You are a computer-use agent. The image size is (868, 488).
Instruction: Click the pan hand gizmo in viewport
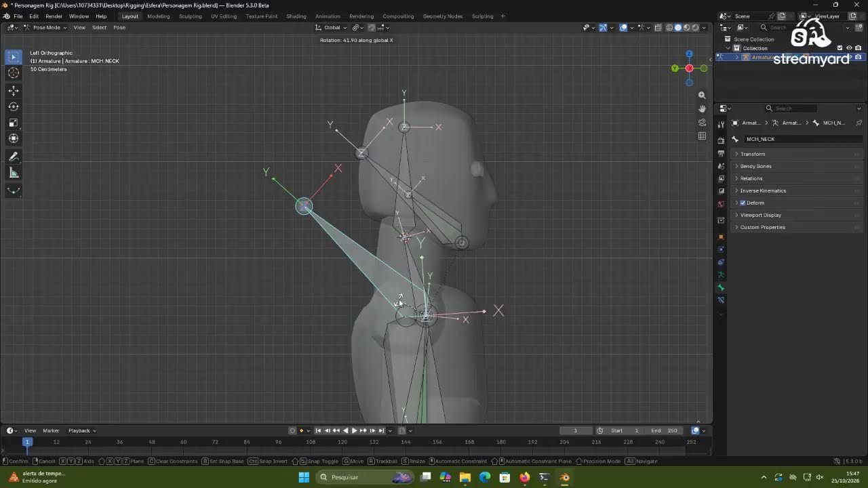click(x=702, y=108)
